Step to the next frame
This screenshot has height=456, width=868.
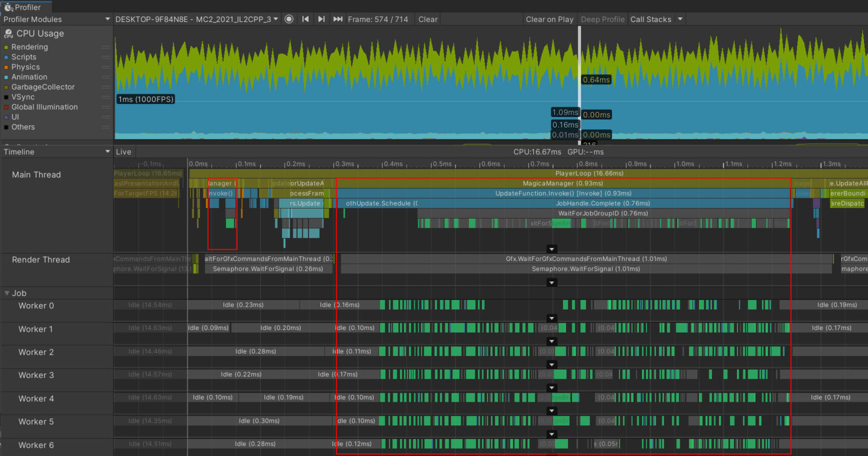click(321, 19)
